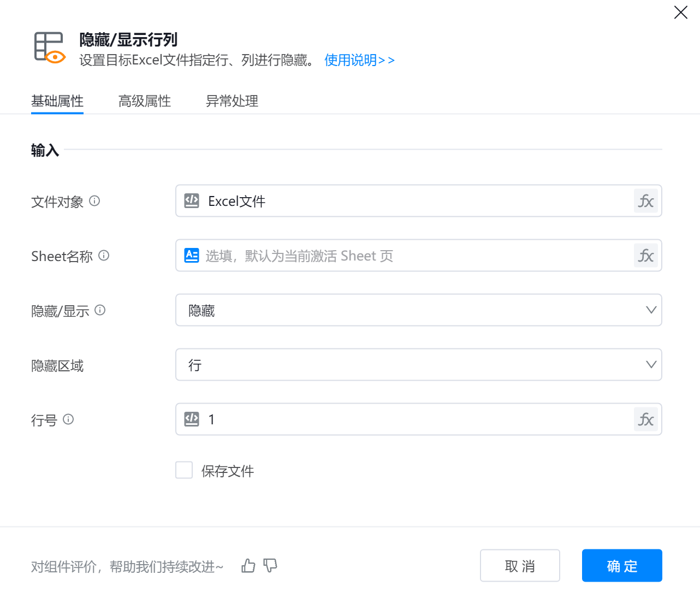The width and height of the screenshot is (700, 598).
Task: Open the 隐藏/显示 dropdown
Action: pos(418,310)
